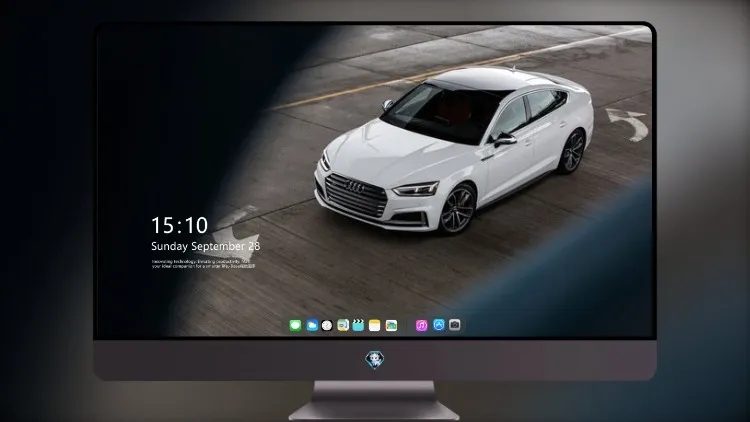Open the yellow Notes app icon
Screen dimensions: 750x422
pos(375,325)
